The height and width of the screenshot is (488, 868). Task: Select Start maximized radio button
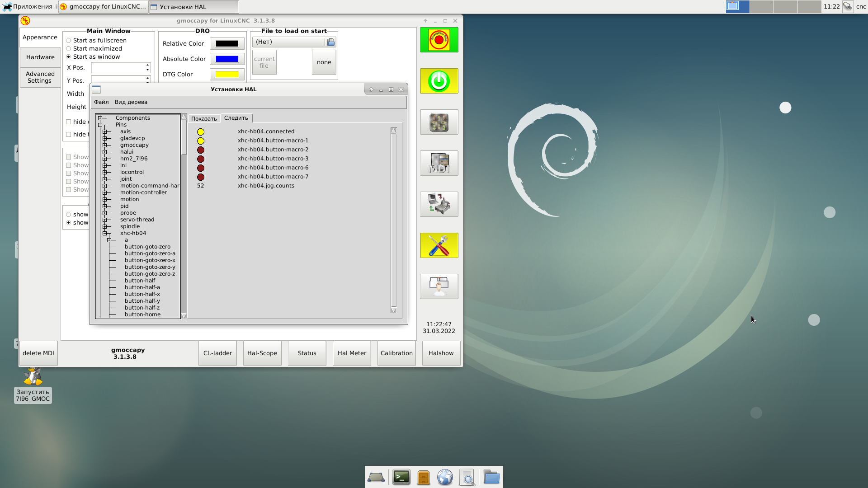point(69,49)
